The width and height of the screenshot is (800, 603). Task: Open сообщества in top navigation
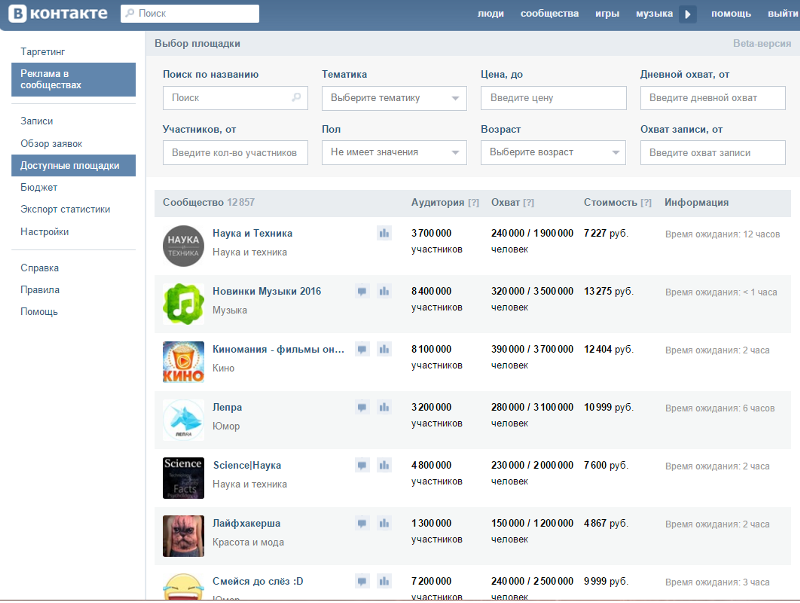pos(549,14)
